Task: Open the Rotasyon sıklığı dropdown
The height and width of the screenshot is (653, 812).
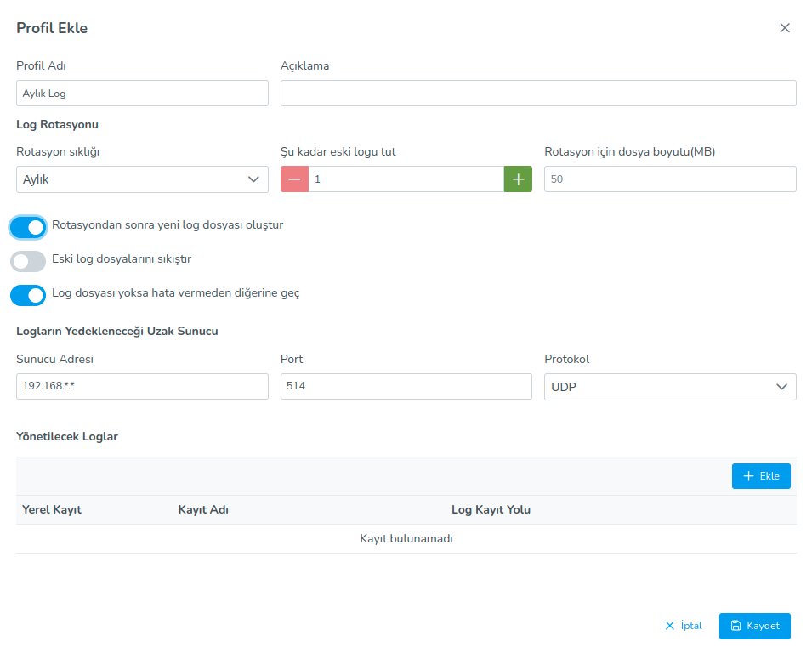Action: tap(142, 179)
